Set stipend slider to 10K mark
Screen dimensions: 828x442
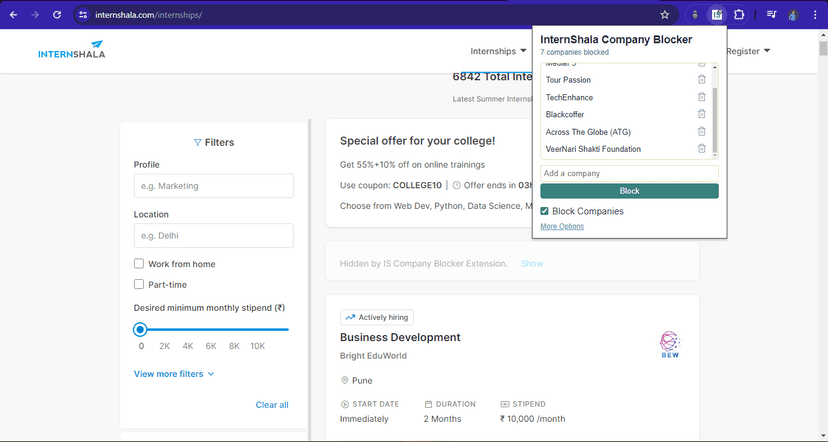click(x=258, y=346)
